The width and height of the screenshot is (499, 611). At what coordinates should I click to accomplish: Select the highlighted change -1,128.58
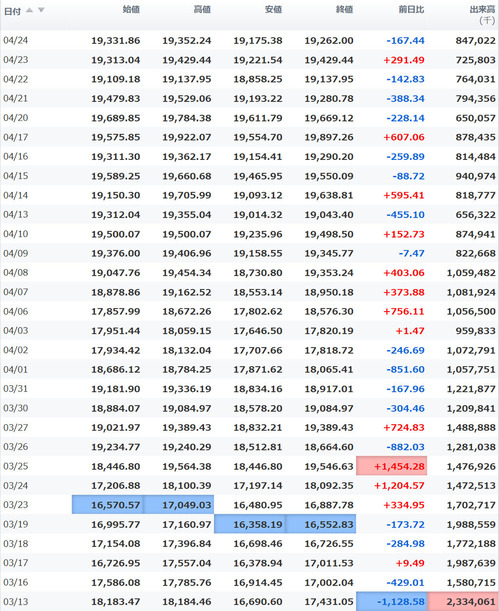pyautogui.click(x=391, y=601)
